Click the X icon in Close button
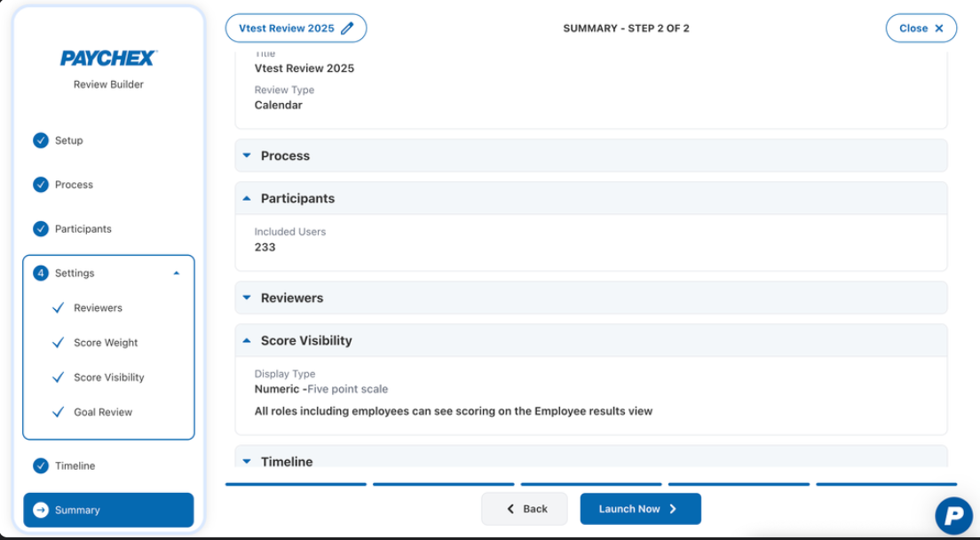Image resolution: width=980 pixels, height=540 pixels. tap(939, 28)
